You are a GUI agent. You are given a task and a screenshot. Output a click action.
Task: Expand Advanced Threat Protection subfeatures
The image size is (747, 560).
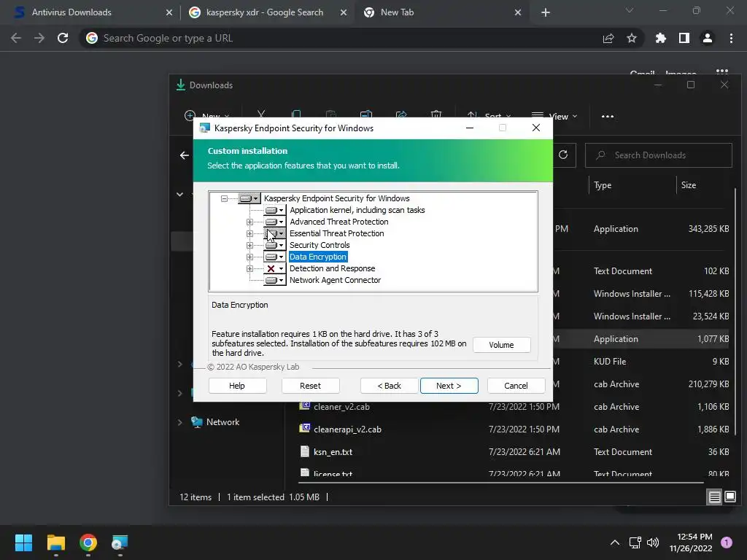click(249, 222)
